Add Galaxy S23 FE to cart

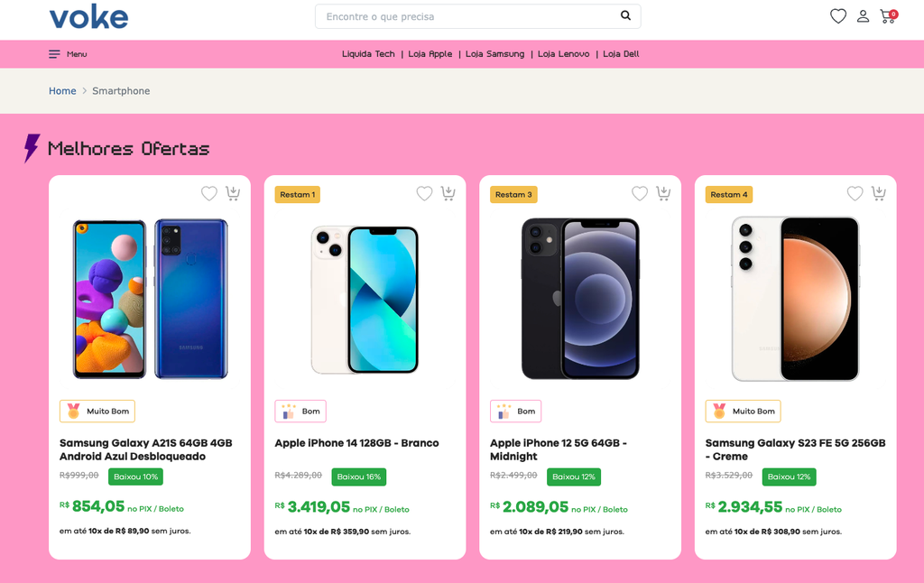click(x=879, y=193)
